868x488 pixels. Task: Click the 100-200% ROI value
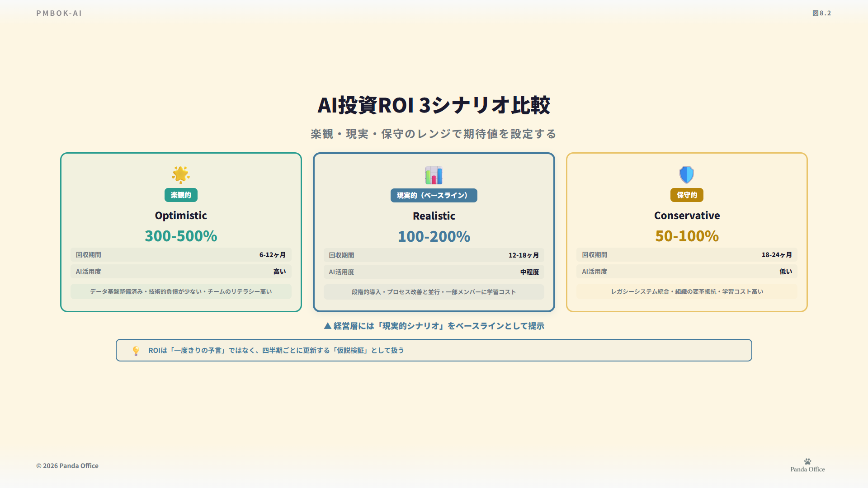434,236
